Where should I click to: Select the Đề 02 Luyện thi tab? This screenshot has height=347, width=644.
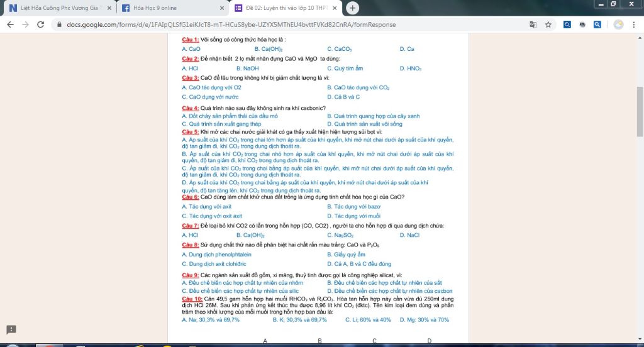pyautogui.click(x=286, y=8)
